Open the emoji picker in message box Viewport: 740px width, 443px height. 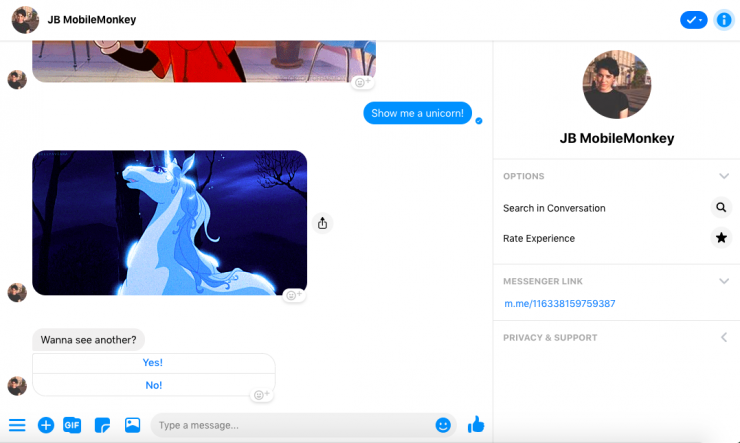point(443,425)
